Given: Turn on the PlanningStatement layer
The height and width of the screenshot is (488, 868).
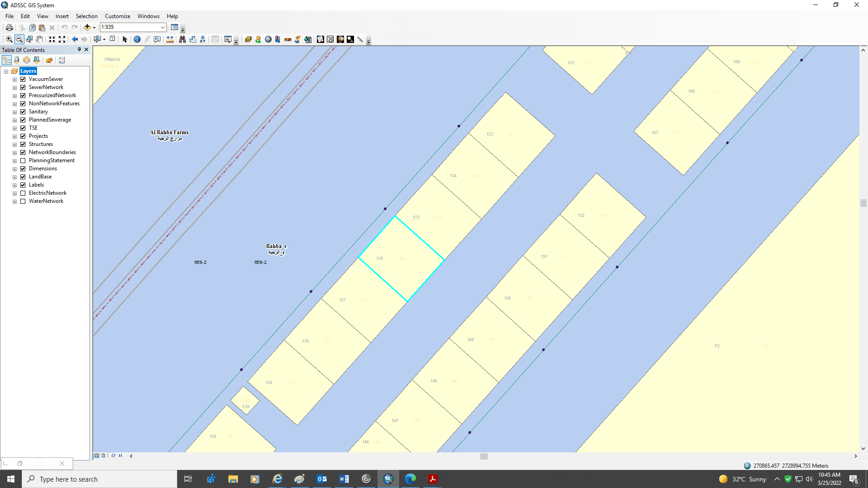Looking at the screenshot, I should [x=23, y=160].
